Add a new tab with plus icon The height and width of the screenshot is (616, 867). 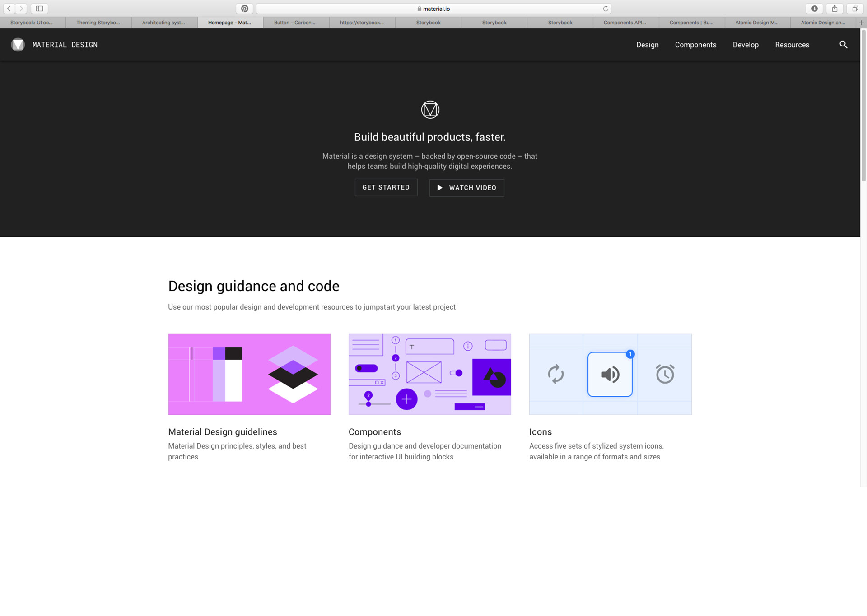point(861,23)
